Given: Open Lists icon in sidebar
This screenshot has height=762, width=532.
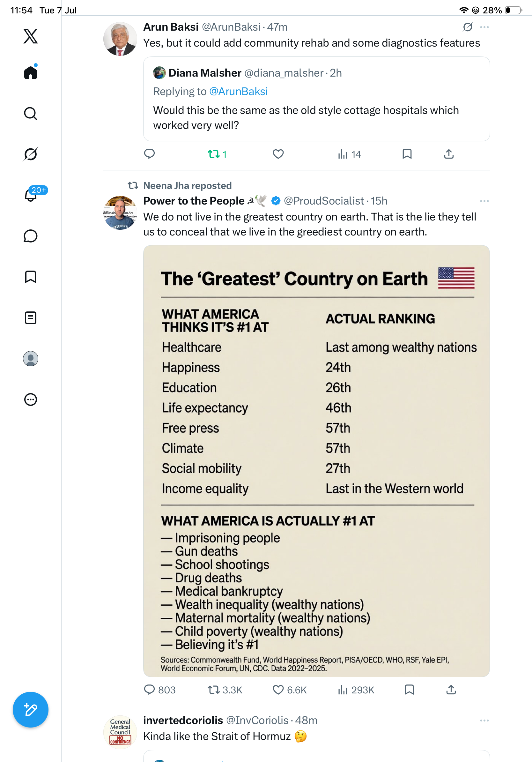Looking at the screenshot, I should [x=31, y=318].
